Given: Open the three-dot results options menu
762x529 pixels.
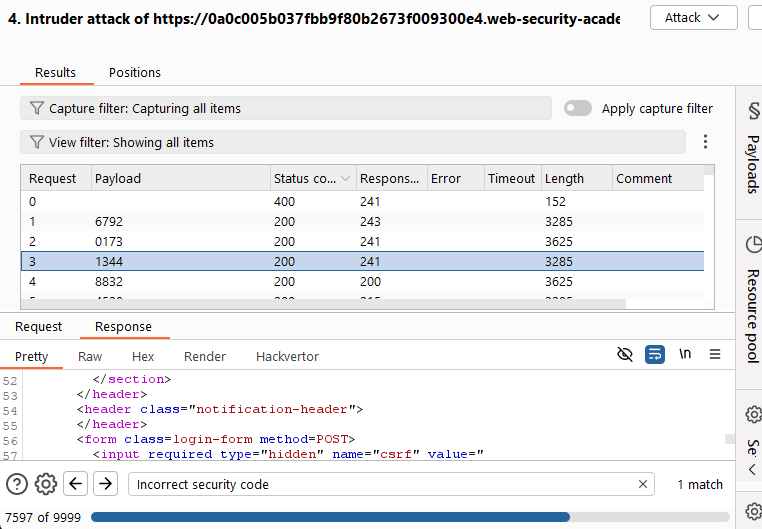Looking at the screenshot, I should [x=705, y=142].
